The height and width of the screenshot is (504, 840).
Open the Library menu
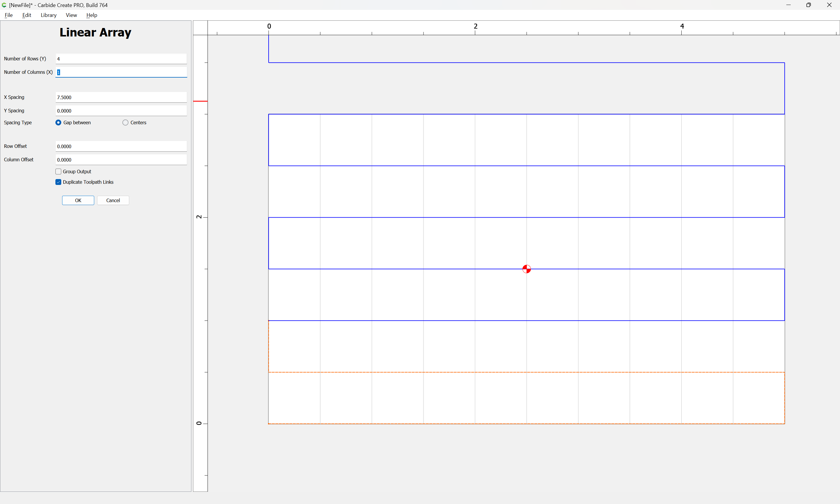[48, 15]
